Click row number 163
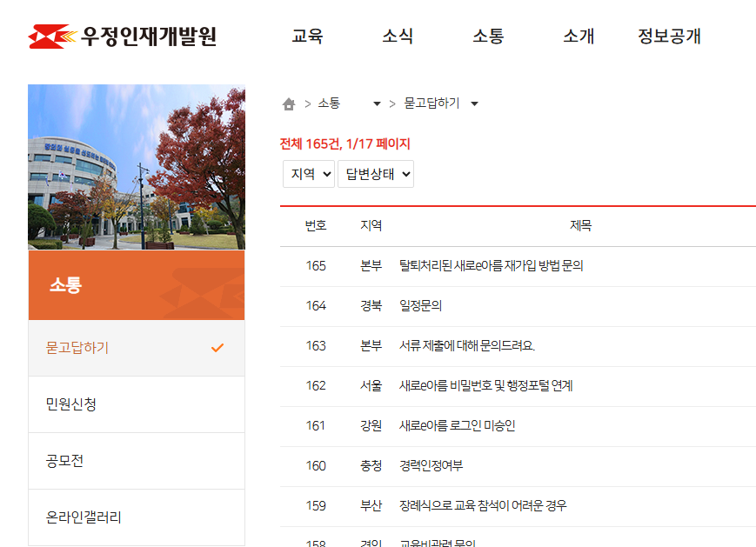The width and height of the screenshot is (756, 547). [316, 345]
